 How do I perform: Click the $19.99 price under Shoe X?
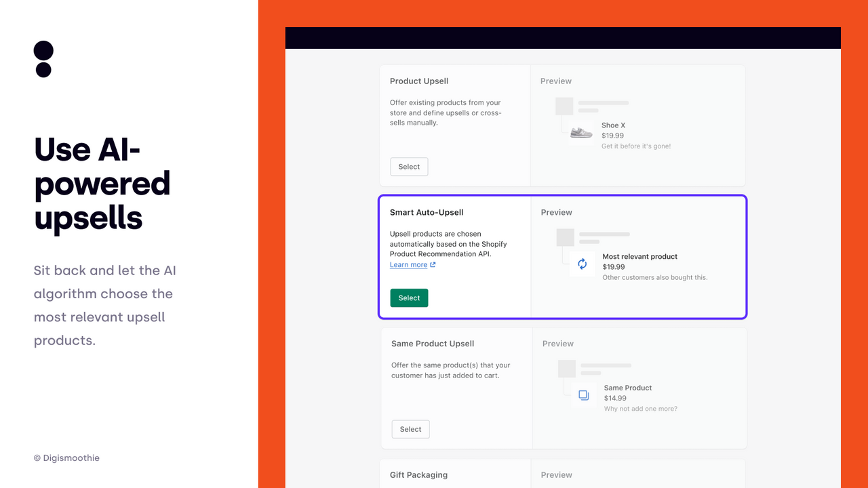point(612,136)
